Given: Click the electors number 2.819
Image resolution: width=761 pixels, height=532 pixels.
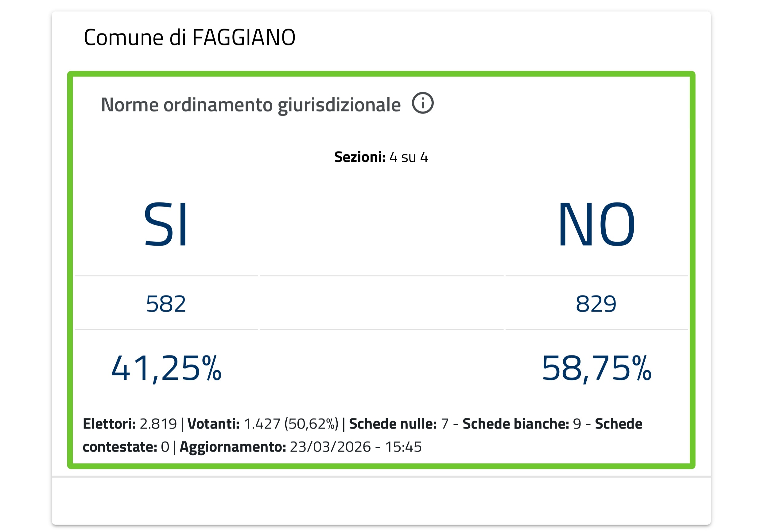Looking at the screenshot, I should (158, 424).
